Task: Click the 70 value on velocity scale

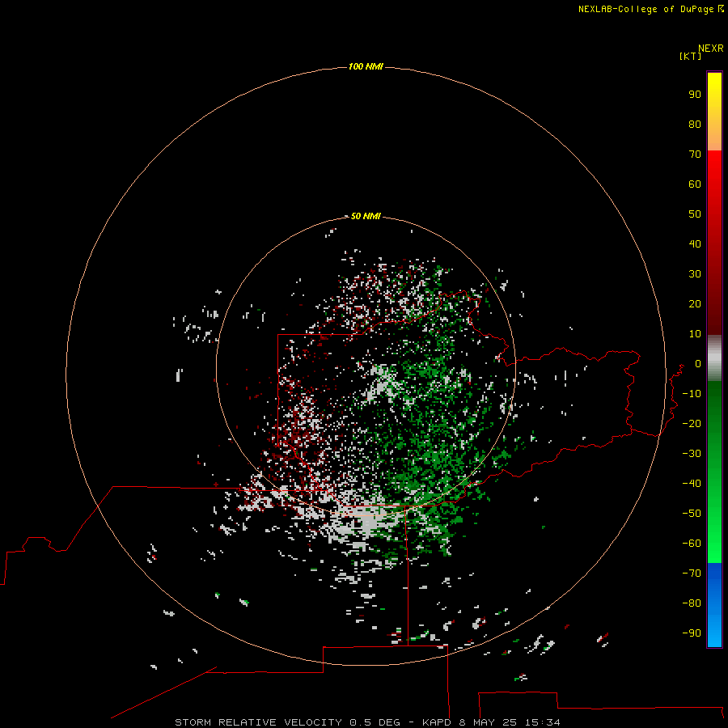Action: coord(695,154)
